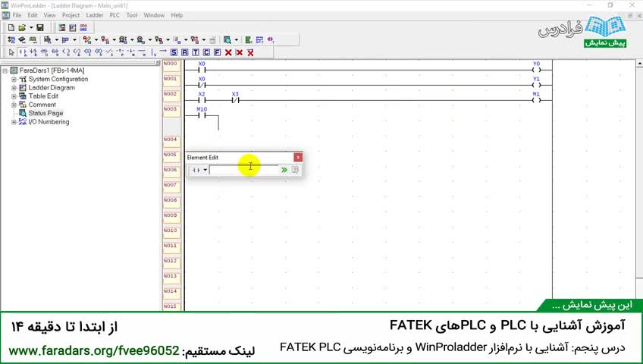Select System Configuration in project tree
The image size is (643, 364).
click(58, 79)
